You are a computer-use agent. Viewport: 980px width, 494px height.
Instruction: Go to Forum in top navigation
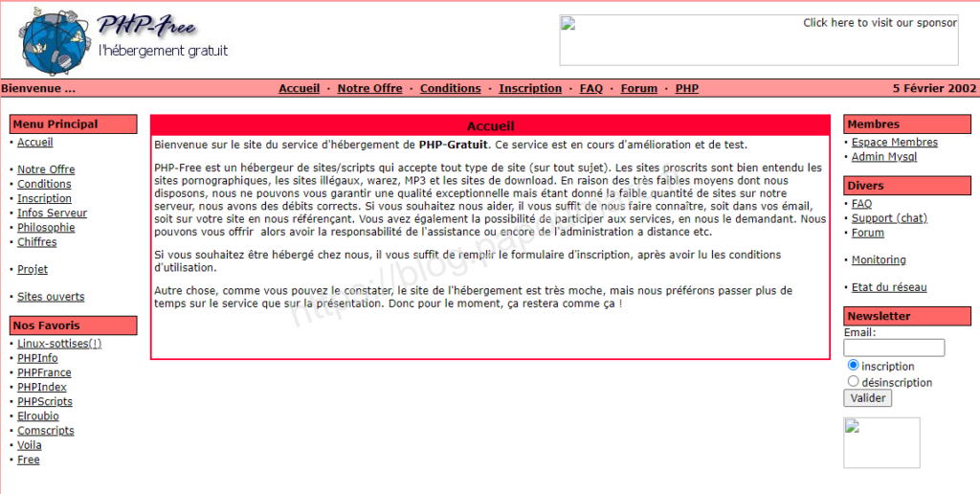click(638, 88)
